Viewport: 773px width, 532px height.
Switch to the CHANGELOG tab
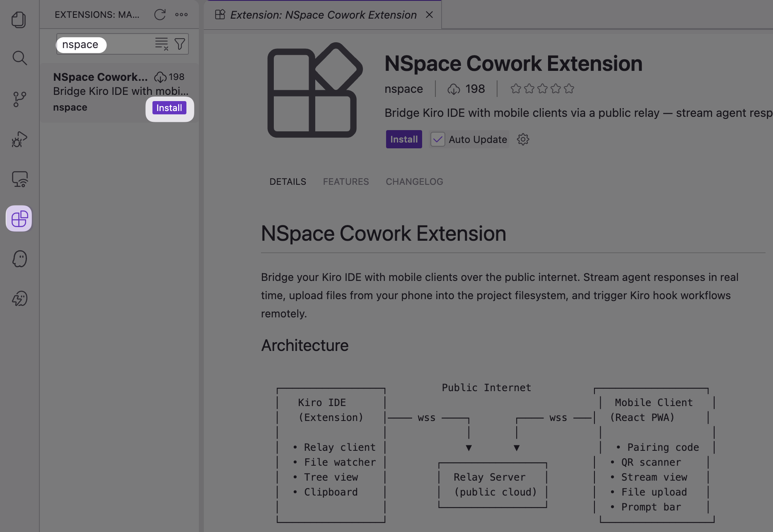coord(414,181)
